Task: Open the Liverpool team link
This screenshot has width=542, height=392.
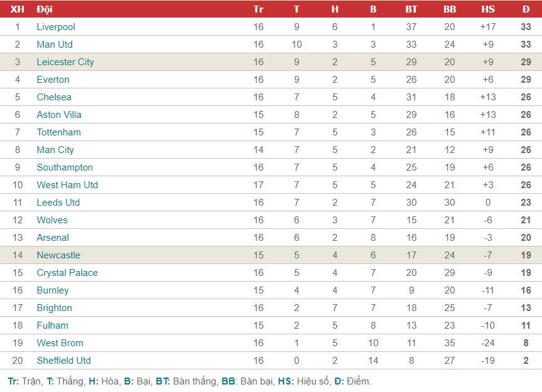Action: 56,27
